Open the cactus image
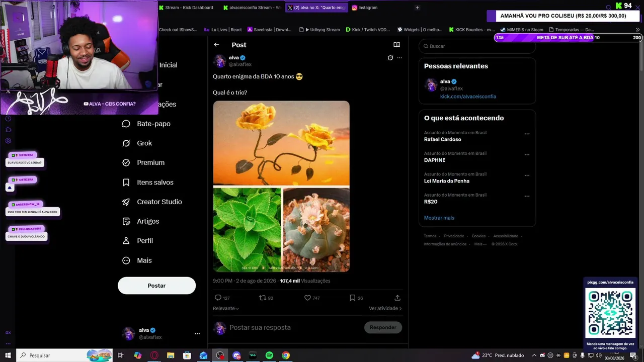The image size is (644, 362). (x=316, y=230)
